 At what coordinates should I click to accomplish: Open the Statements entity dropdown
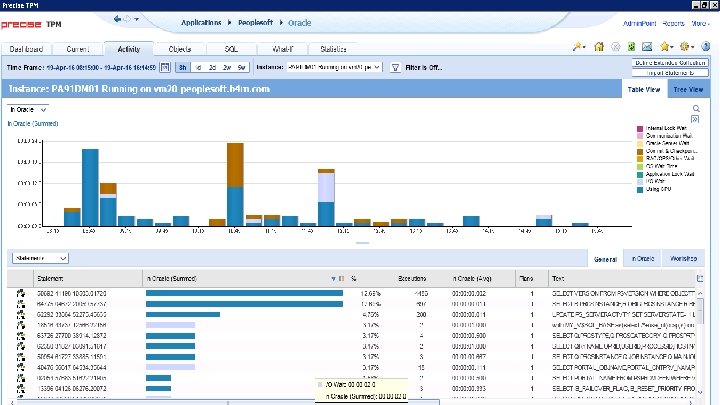[x=40, y=258]
